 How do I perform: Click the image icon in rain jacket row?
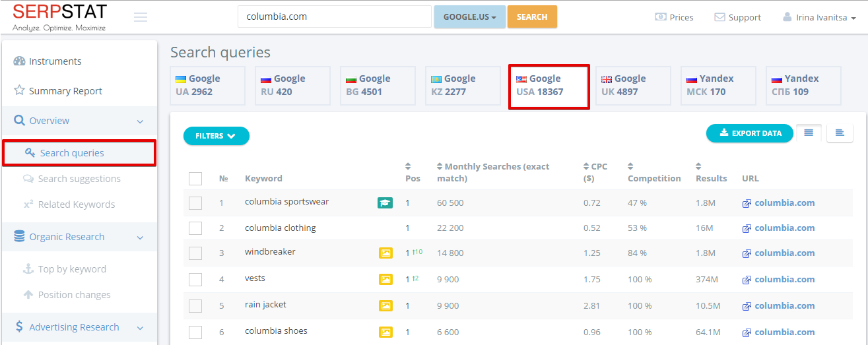coord(385,305)
